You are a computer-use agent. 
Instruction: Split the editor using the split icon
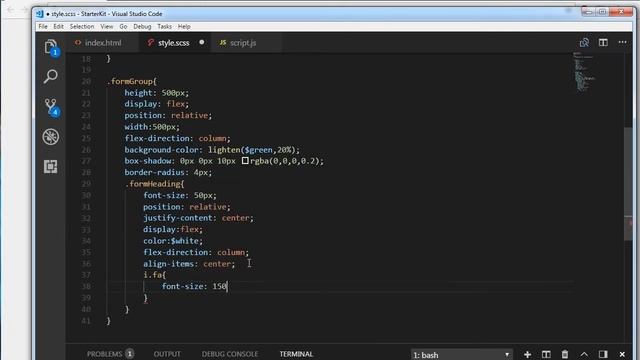pos(603,42)
